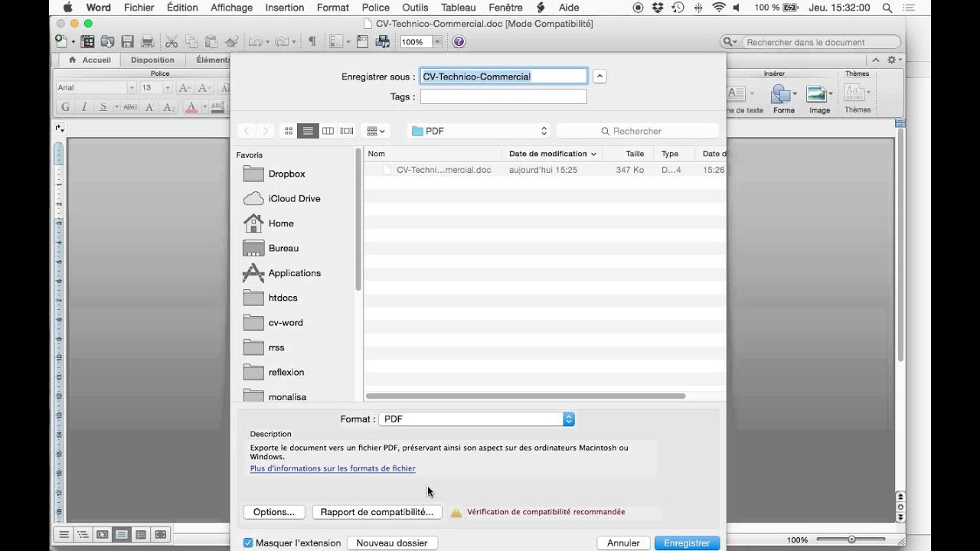Image resolution: width=980 pixels, height=551 pixels.
Task: Switch to column view in save dialog
Action: click(328, 131)
